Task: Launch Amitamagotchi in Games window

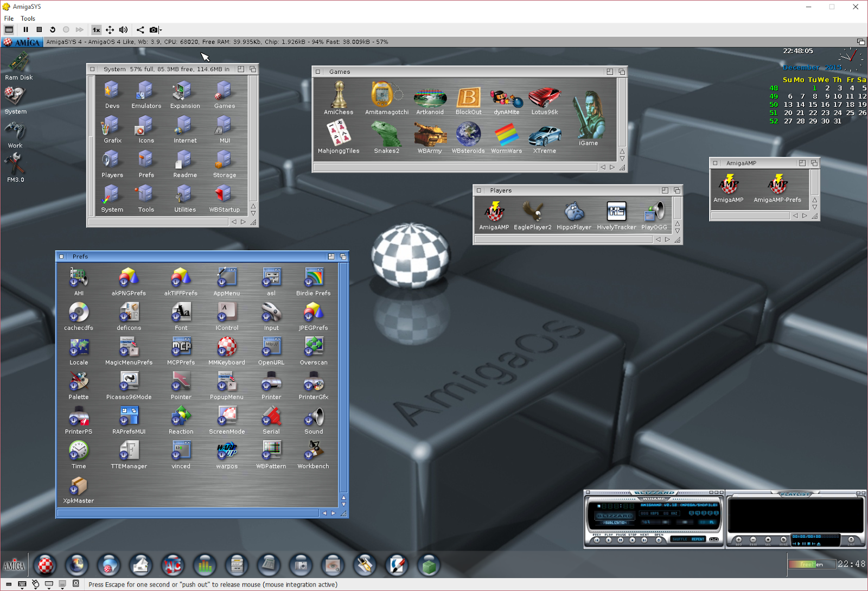Action: [x=386, y=98]
